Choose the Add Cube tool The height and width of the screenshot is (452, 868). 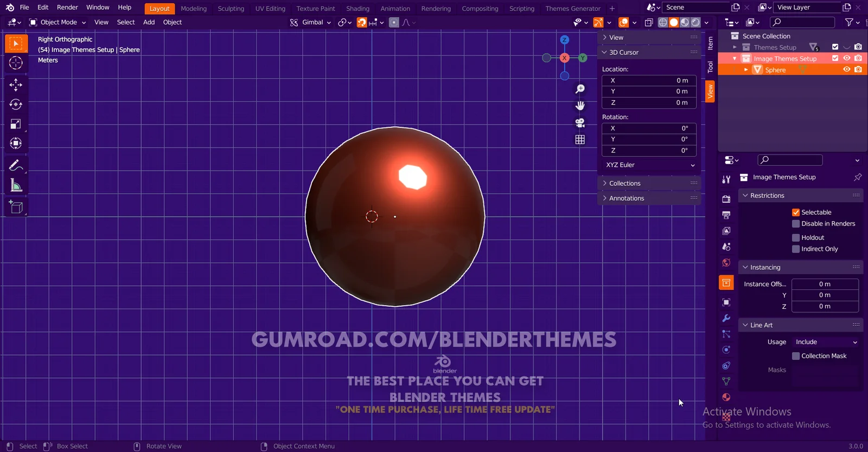[x=16, y=207]
